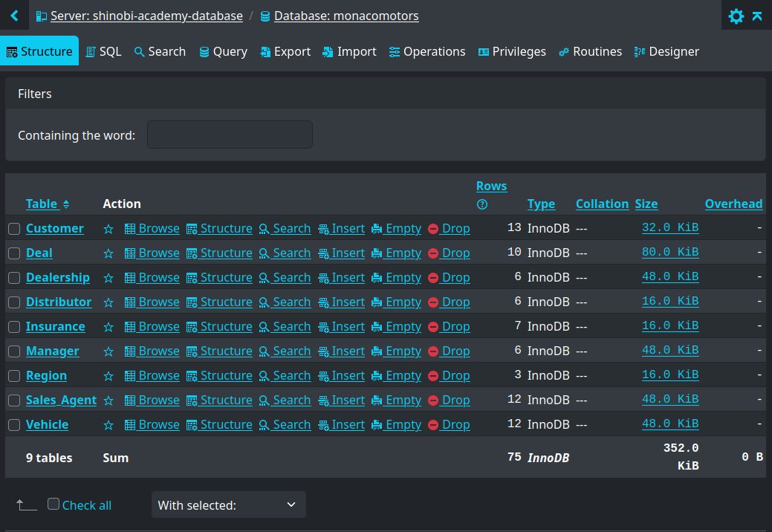
Task: Enable the Check all checkbox
Action: 53,504
